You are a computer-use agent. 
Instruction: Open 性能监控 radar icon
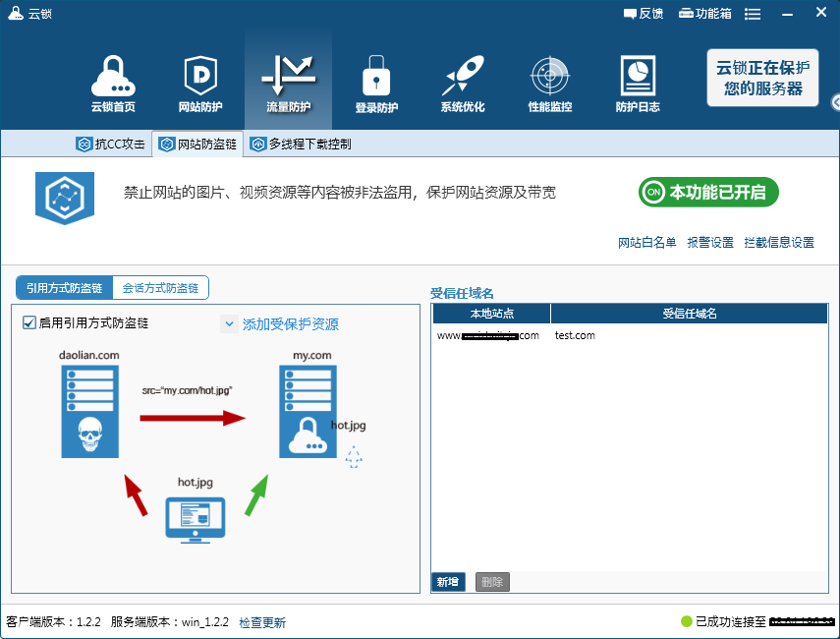(550, 84)
